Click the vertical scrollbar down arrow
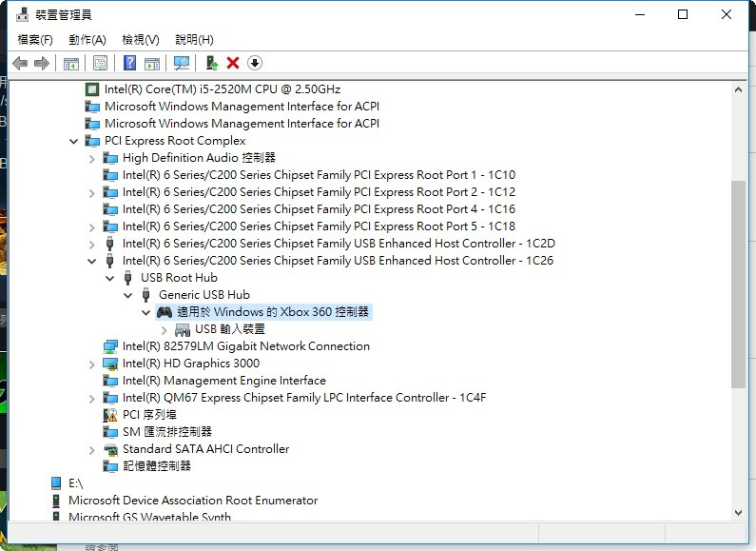Screen dimensions: 756x551 [x=739, y=512]
